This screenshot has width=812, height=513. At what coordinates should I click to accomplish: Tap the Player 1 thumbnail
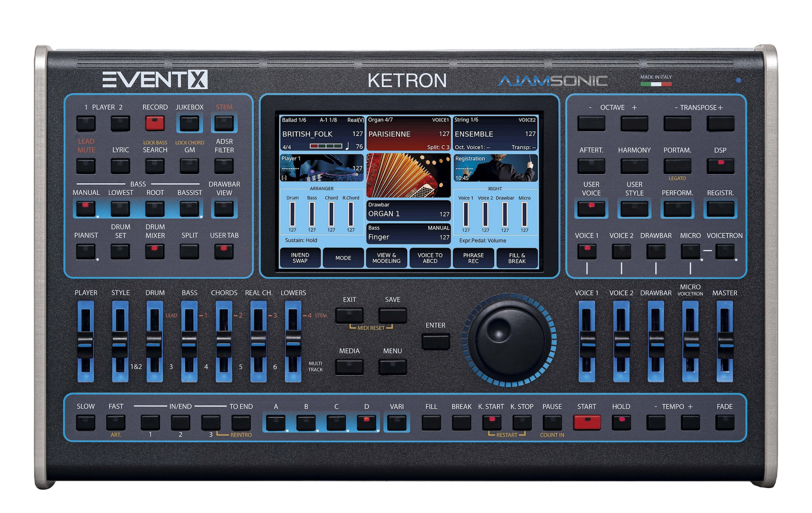(322, 168)
